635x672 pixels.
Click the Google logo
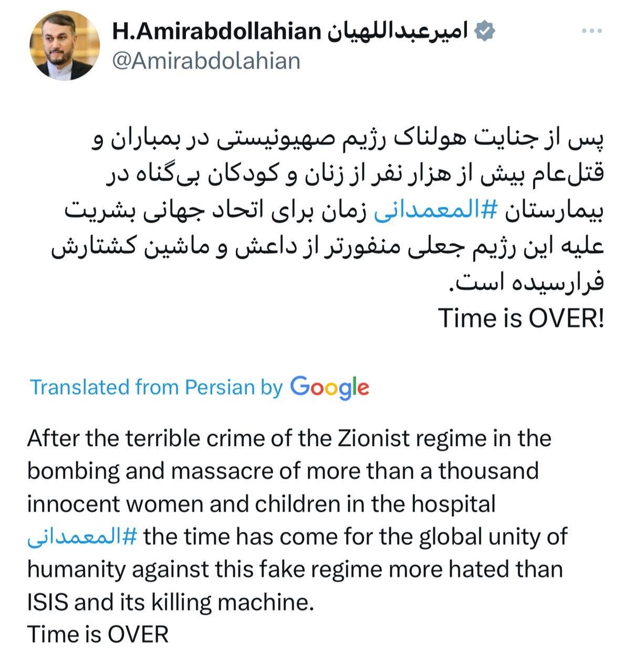[330, 387]
